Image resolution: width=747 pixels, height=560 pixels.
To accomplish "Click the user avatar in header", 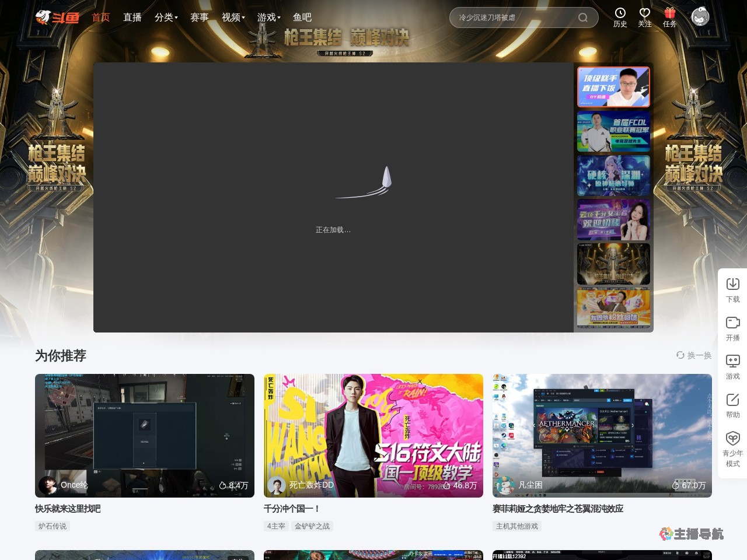I will (x=700, y=17).
